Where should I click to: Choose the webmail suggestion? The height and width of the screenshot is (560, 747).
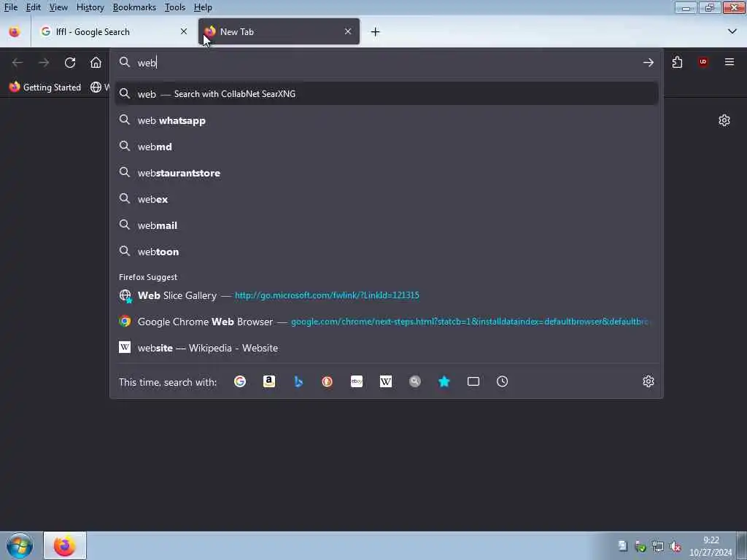coord(387,226)
